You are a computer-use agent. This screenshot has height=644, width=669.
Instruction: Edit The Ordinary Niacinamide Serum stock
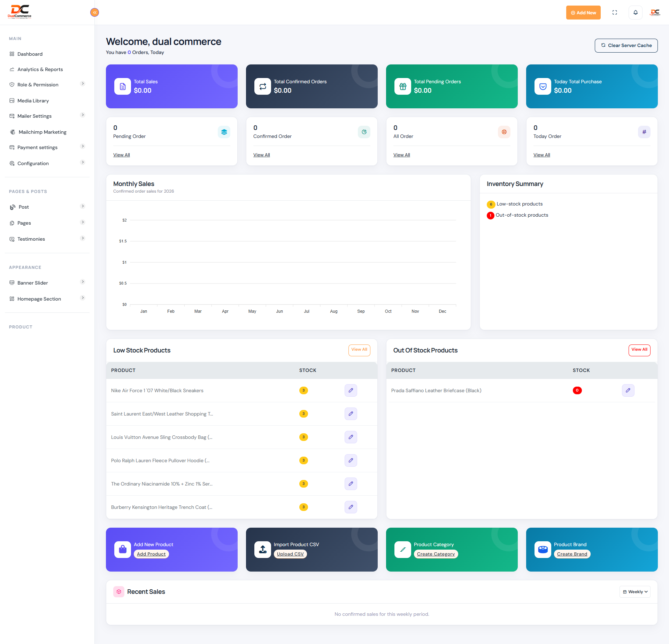[351, 484]
